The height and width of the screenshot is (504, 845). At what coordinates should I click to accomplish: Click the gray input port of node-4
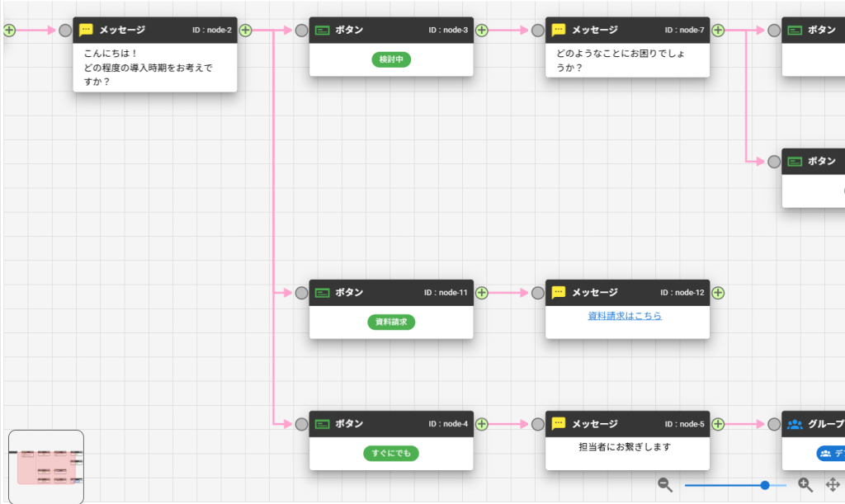(x=302, y=424)
